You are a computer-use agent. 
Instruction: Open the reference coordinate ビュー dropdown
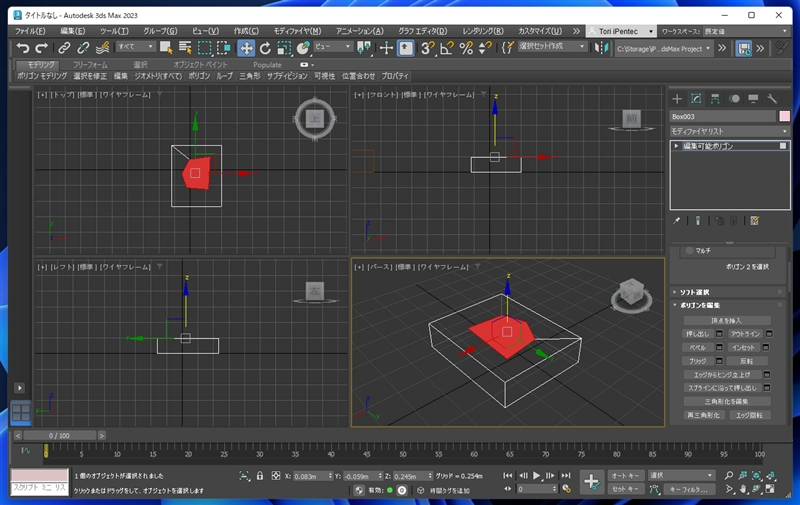(333, 46)
